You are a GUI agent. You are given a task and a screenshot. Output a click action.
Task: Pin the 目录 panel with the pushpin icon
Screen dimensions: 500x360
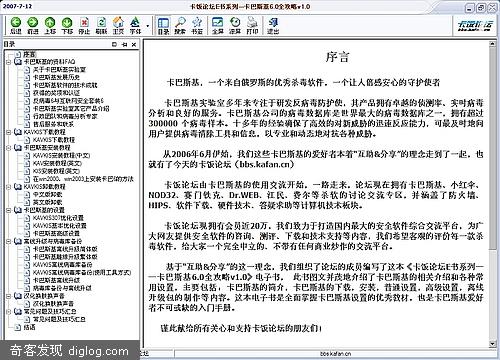[124, 44]
